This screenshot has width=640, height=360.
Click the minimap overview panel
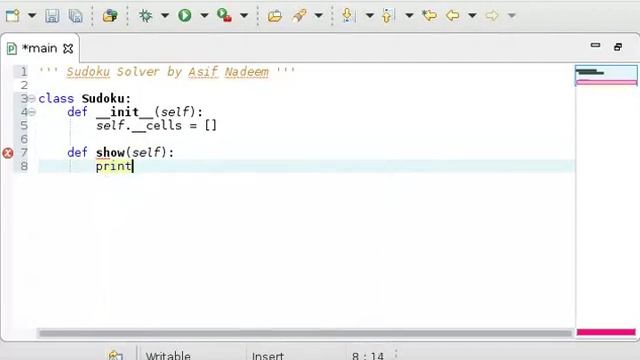pyautogui.click(x=606, y=76)
